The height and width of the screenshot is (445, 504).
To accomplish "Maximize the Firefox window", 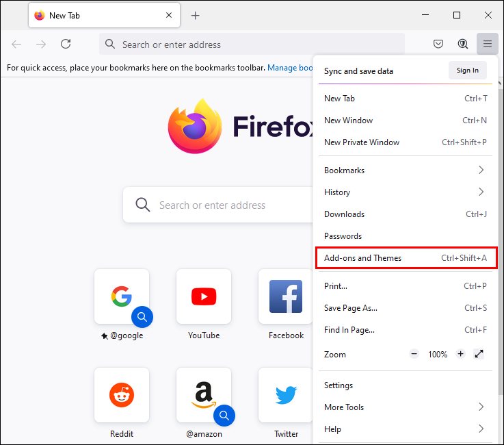I will [x=456, y=15].
